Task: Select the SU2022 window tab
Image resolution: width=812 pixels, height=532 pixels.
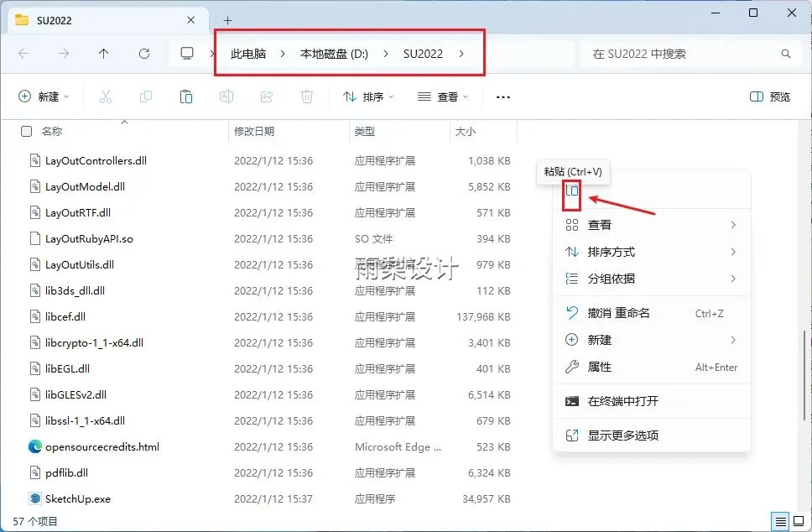Action: coord(107,20)
